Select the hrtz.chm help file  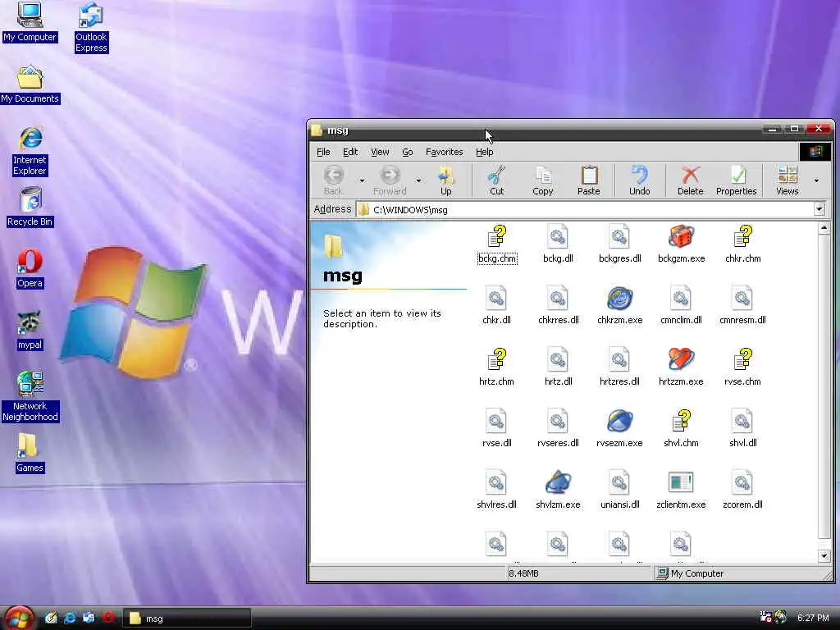tap(496, 367)
